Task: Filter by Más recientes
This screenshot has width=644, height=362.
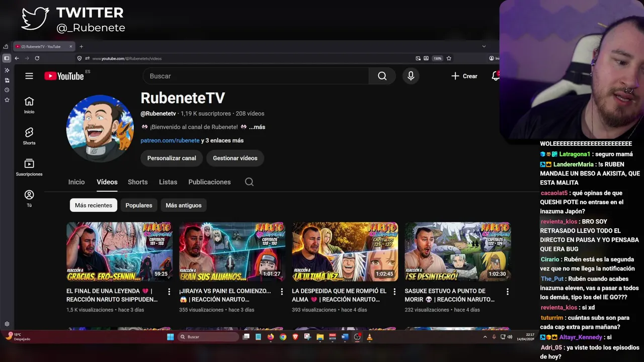Action: [94, 205]
